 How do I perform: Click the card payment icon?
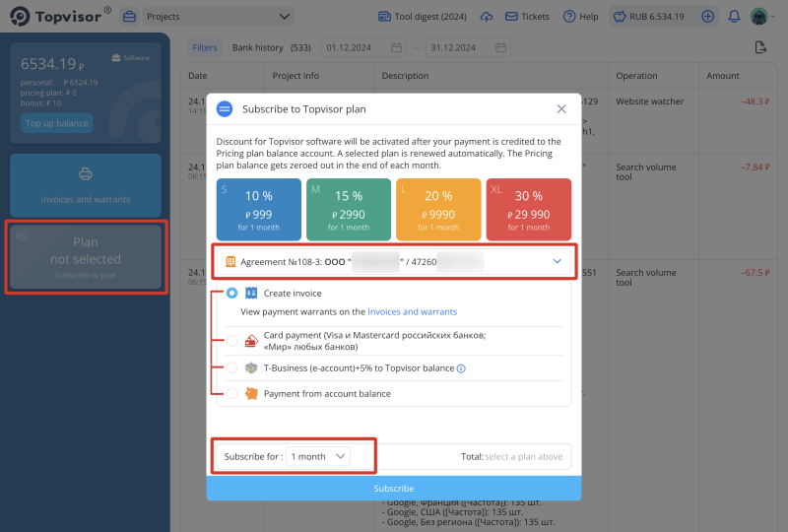coord(251,341)
